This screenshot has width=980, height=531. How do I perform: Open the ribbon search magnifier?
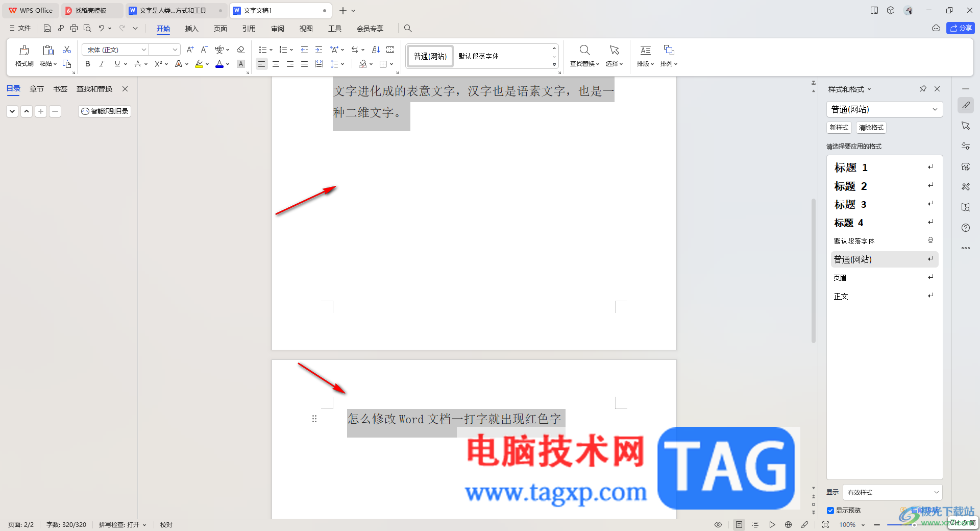tap(408, 28)
